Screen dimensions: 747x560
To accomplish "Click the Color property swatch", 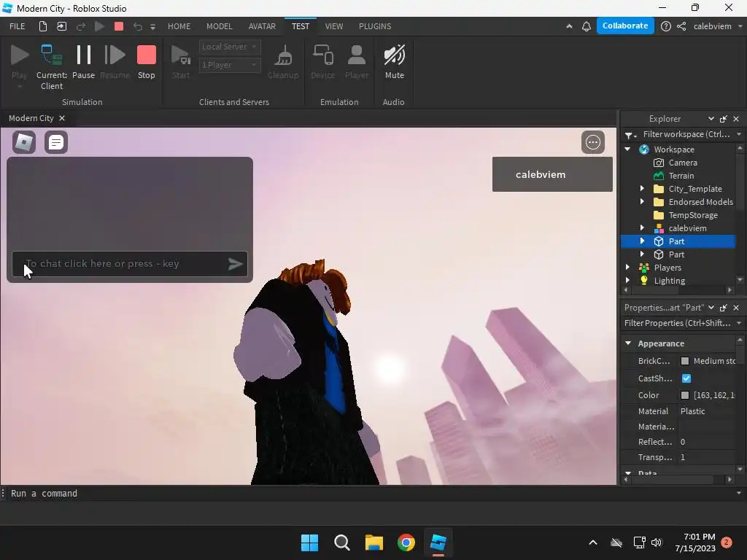I will coord(684,395).
